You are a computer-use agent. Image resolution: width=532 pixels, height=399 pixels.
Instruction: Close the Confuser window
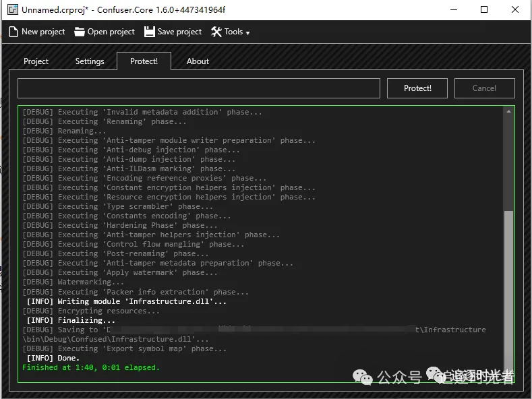click(515, 9)
